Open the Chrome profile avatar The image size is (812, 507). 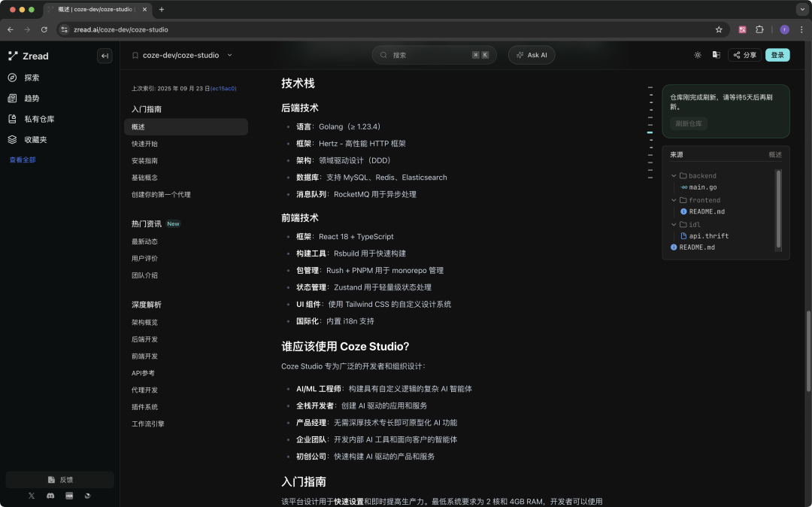tap(784, 29)
